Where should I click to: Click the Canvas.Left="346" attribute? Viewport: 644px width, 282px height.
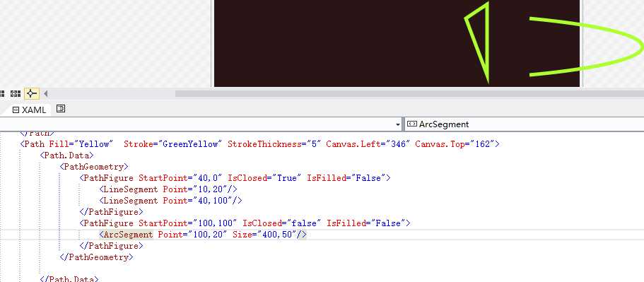[x=368, y=144]
